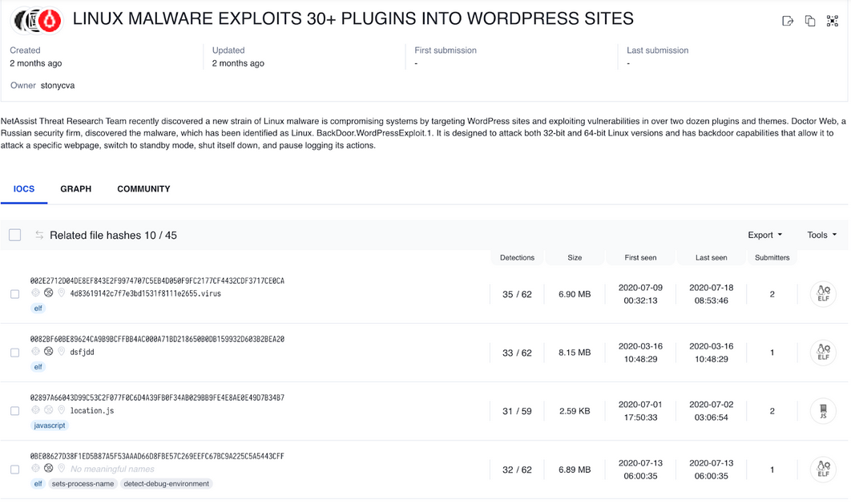Click the swap arrows icon beside Related file hashes
Image resolution: width=851 pixels, height=504 pixels.
click(x=39, y=235)
